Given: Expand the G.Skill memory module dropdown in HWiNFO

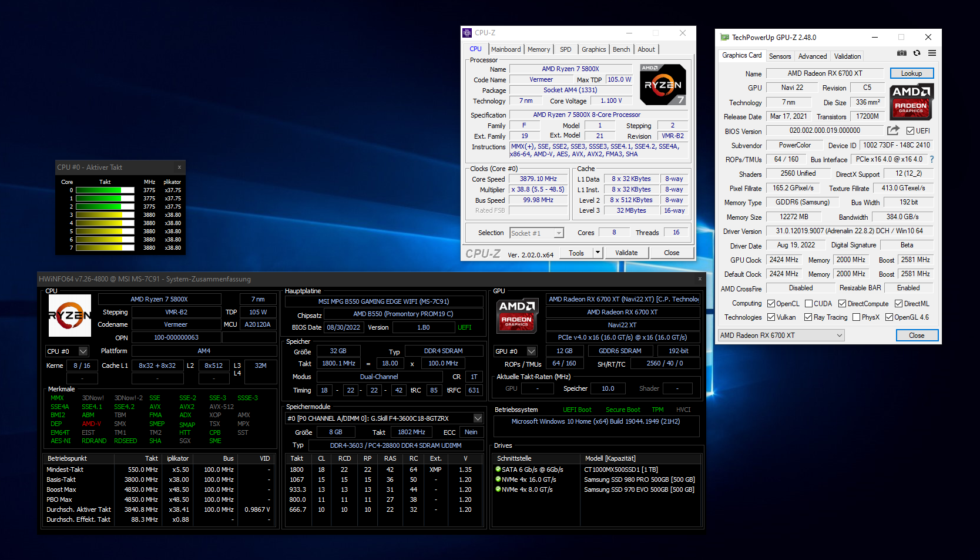Looking at the screenshot, I should coord(478,418).
